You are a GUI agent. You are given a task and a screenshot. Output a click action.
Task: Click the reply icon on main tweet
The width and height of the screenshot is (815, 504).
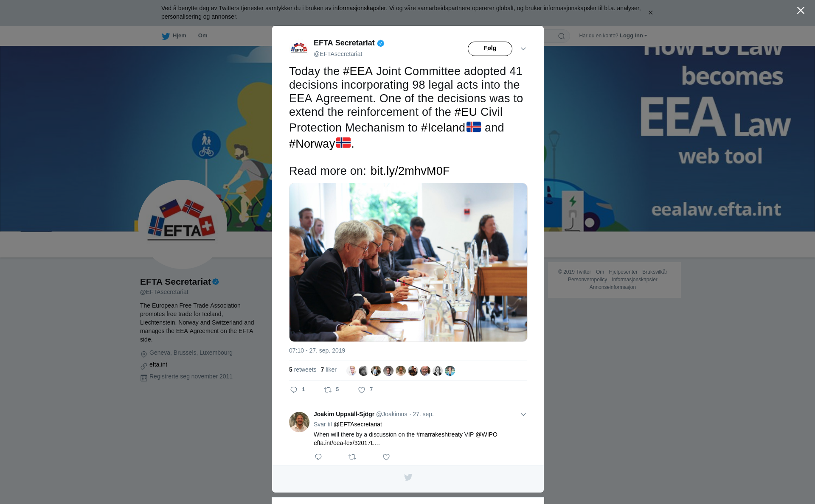pos(294,390)
